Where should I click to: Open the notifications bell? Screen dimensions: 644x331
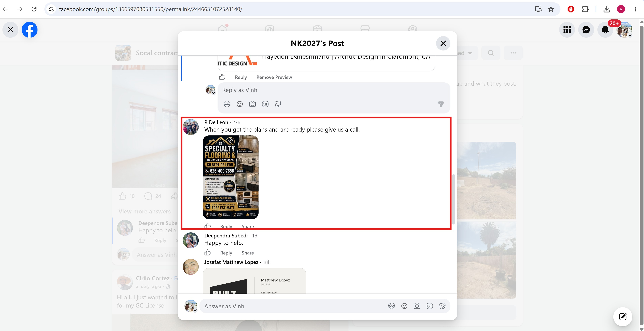(605, 30)
